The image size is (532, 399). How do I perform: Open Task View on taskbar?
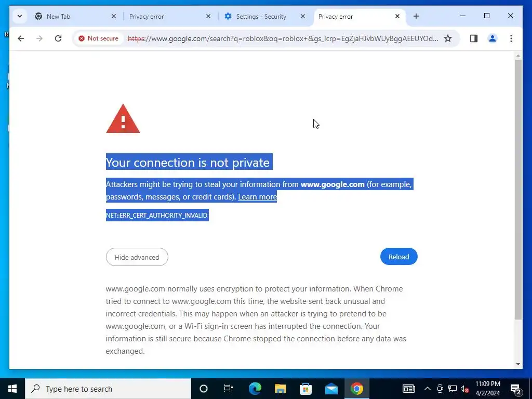(229, 389)
